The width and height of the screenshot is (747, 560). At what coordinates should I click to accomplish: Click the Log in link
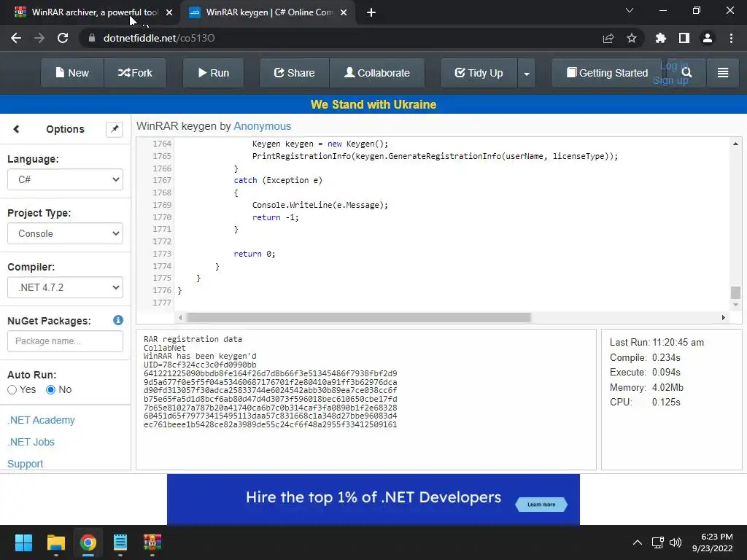(674, 66)
